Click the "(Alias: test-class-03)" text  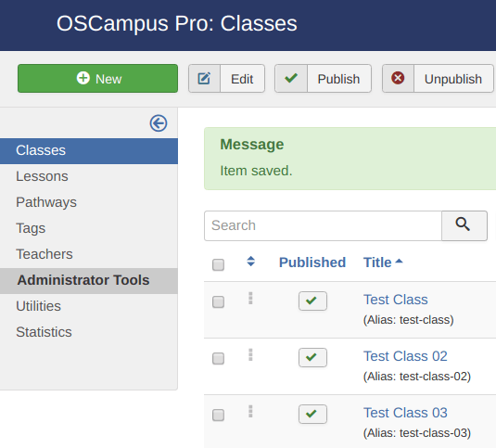coord(417,433)
